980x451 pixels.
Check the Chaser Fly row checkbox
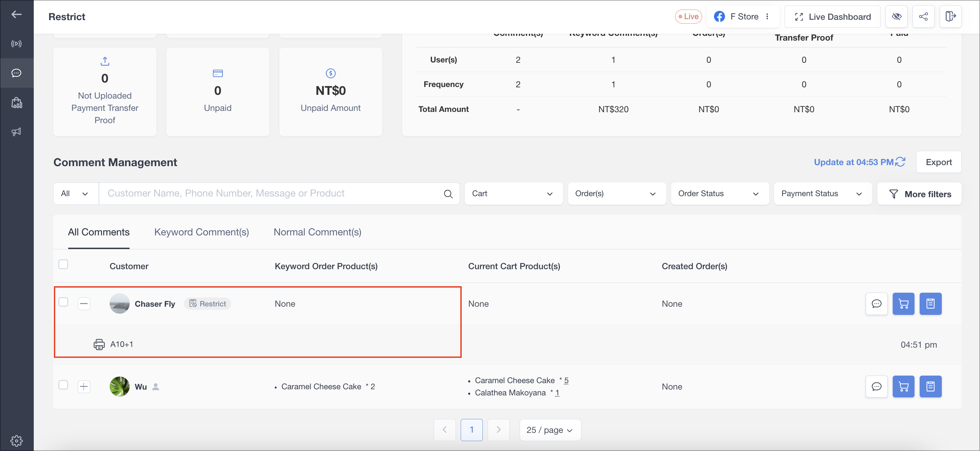click(63, 302)
